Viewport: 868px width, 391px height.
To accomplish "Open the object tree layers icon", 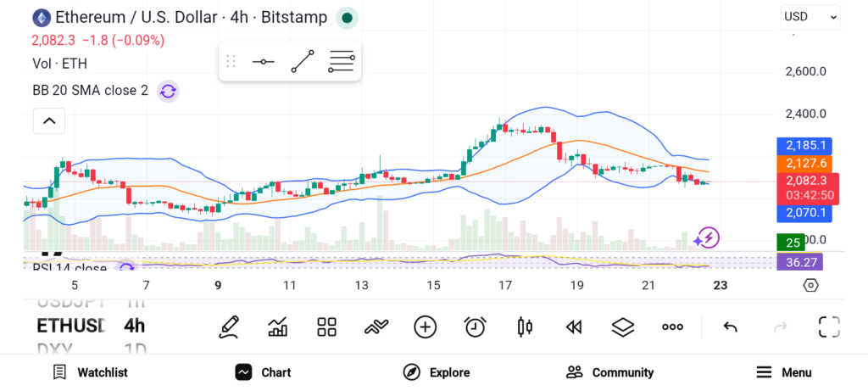I will click(x=623, y=327).
